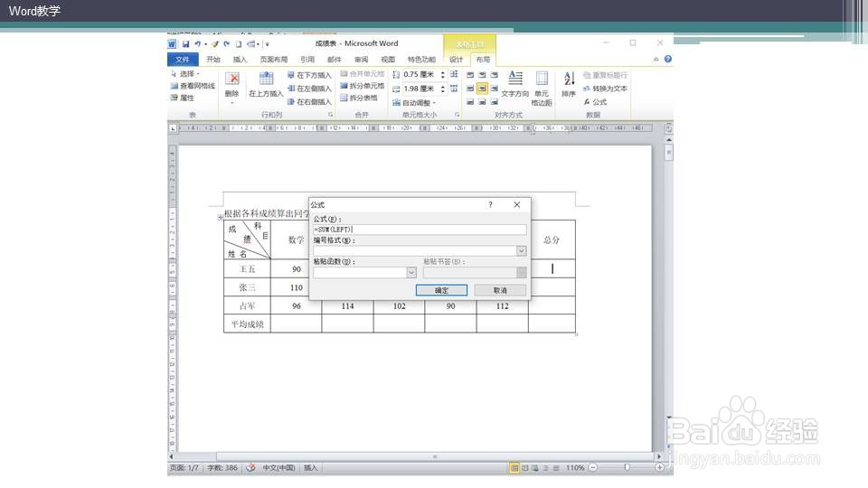Screen dimensions: 868x488
Task: Click Distribute Columns icon beside width box
Action: coord(454,89)
